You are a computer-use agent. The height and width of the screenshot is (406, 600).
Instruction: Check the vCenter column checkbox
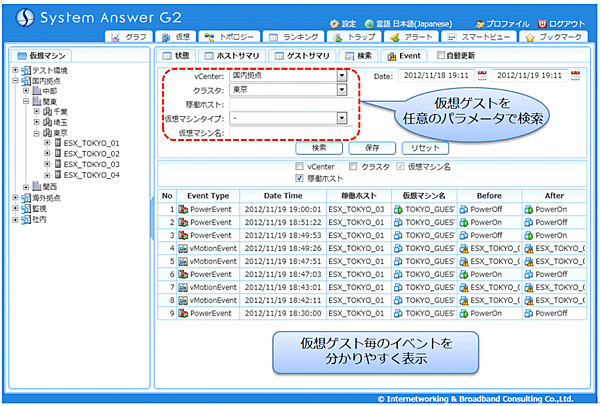tap(299, 166)
